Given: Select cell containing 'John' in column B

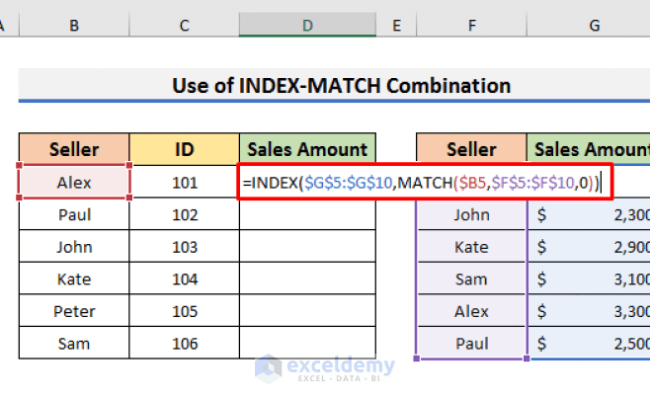Looking at the screenshot, I should click(x=74, y=247).
